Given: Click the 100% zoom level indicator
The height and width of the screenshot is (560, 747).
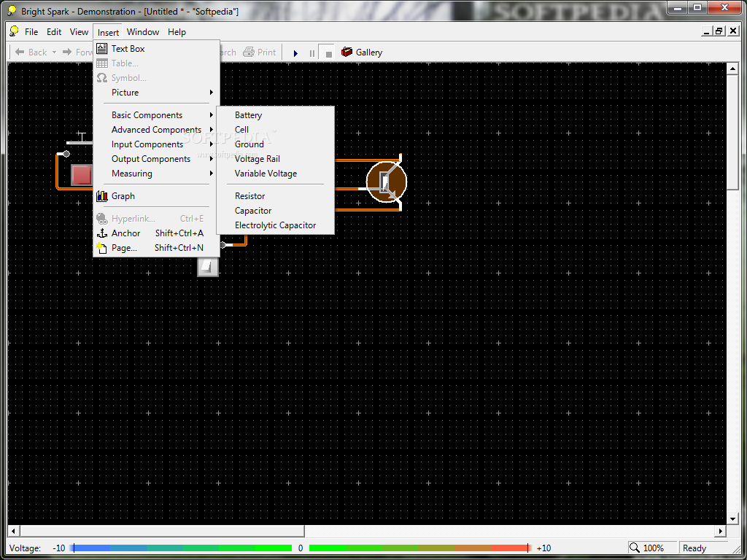Looking at the screenshot, I should tap(652, 548).
